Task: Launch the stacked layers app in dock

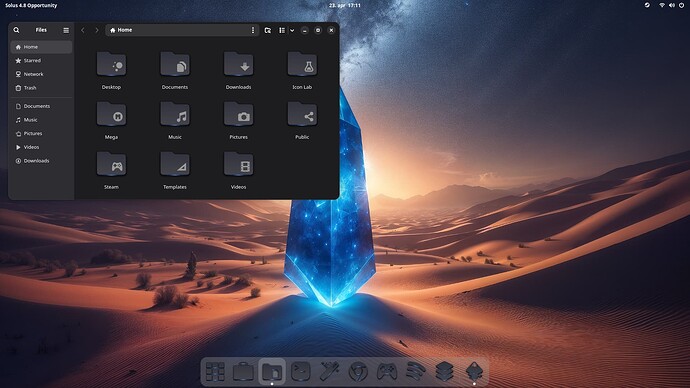Action: point(444,372)
